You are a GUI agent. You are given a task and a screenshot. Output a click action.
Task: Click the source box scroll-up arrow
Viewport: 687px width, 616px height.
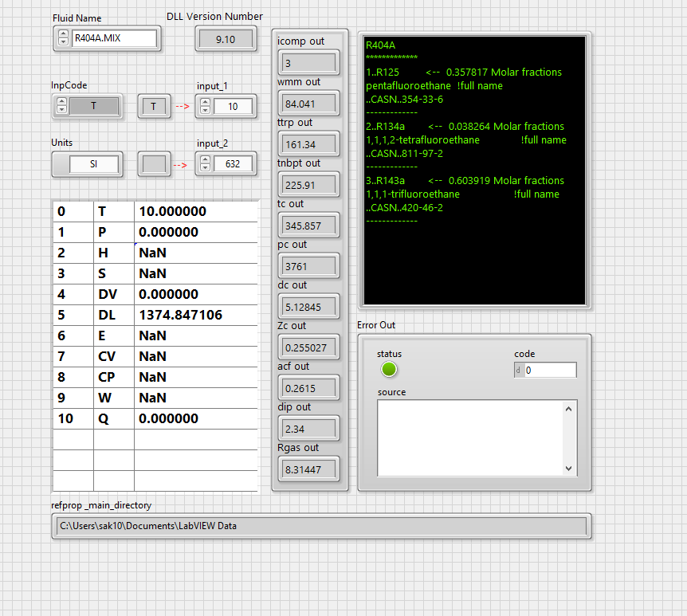click(568, 407)
